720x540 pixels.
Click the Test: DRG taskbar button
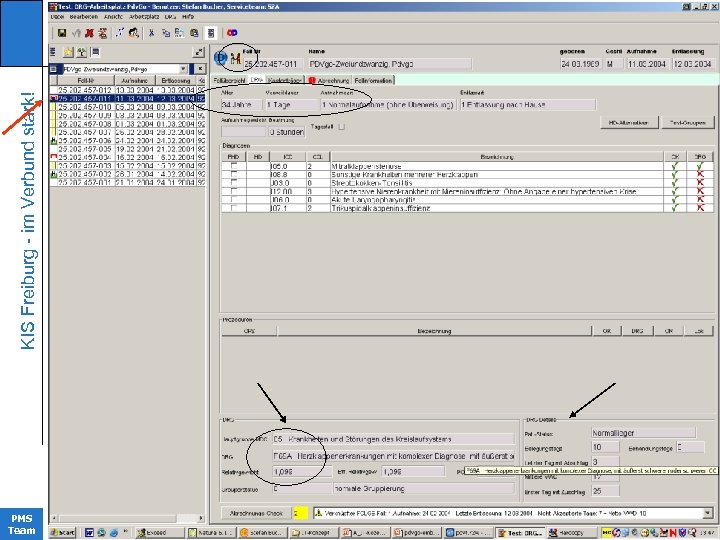(519, 533)
